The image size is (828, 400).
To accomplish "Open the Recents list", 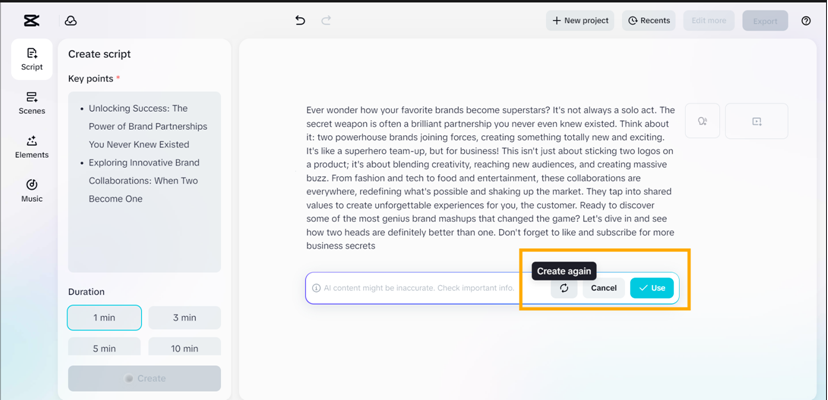I will [x=649, y=20].
